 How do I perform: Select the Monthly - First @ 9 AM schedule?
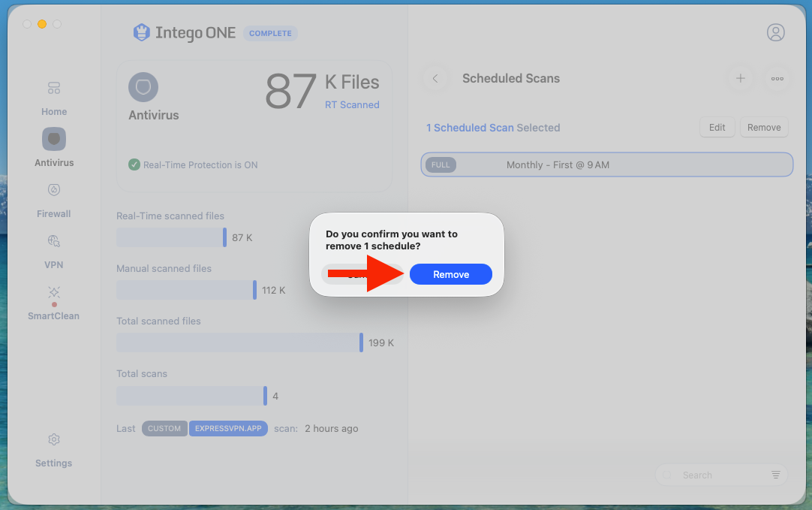[x=606, y=164]
